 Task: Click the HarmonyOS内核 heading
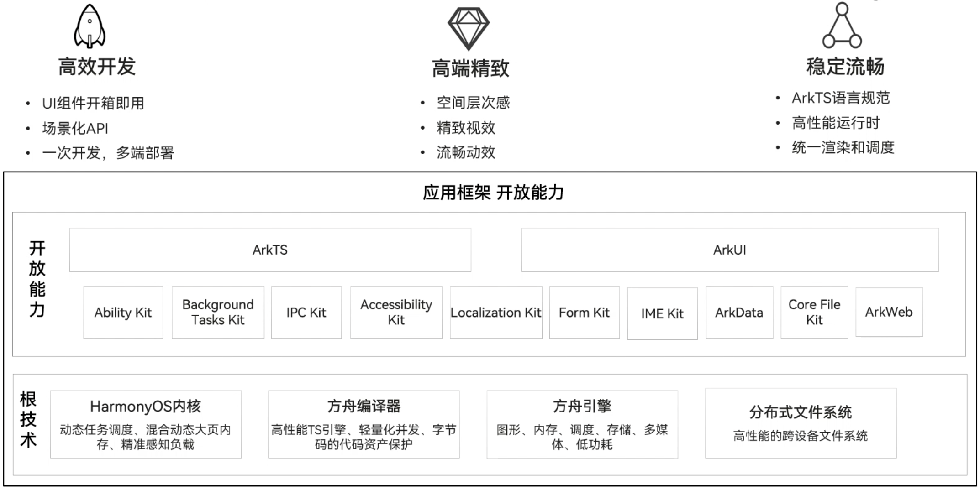click(x=146, y=406)
